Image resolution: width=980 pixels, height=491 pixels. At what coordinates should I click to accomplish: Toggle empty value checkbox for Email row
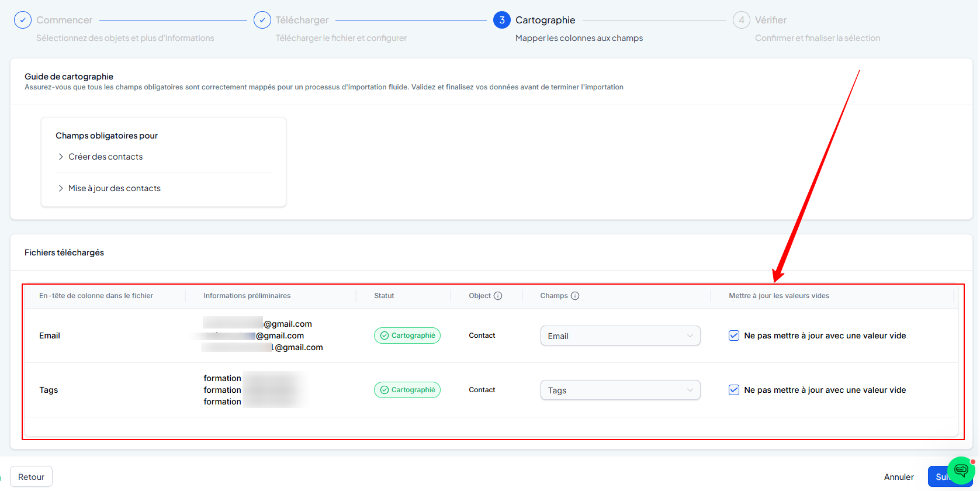[734, 336]
